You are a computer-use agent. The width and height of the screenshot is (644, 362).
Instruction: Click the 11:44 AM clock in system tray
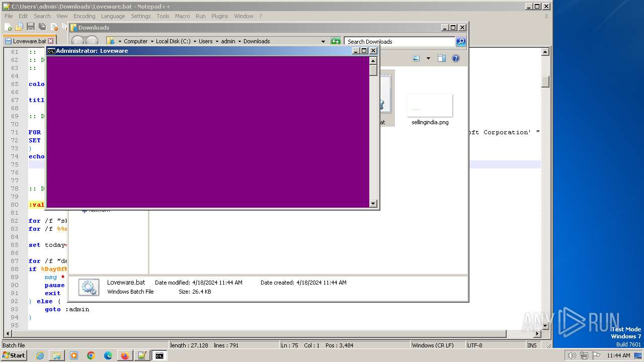[x=618, y=355]
